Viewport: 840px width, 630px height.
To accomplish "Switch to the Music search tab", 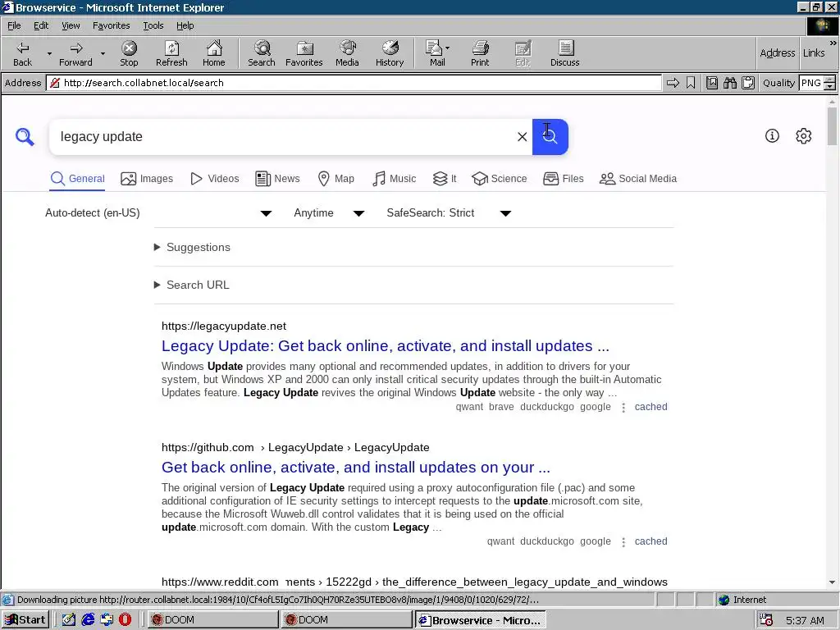I will coord(395,178).
